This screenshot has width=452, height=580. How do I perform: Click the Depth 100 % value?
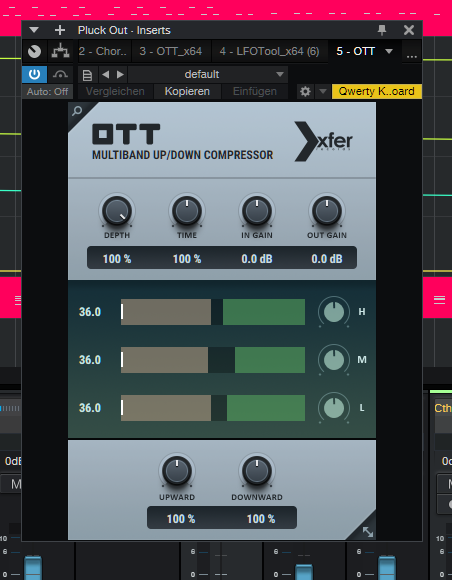[x=117, y=259]
